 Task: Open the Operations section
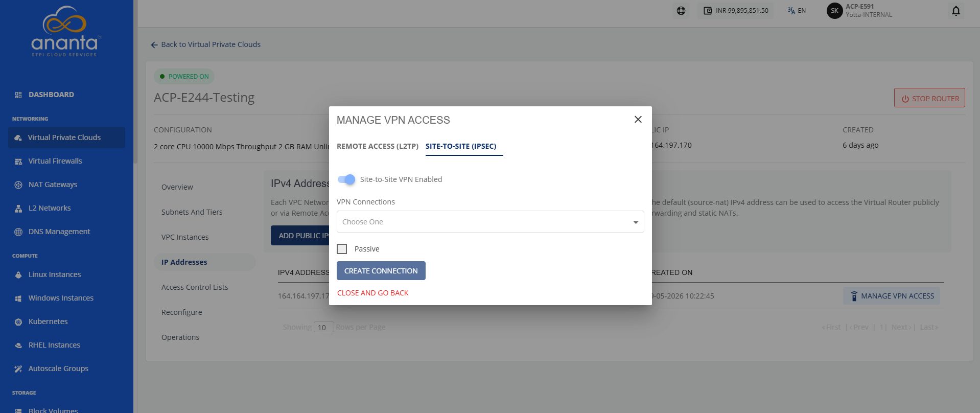(180, 337)
